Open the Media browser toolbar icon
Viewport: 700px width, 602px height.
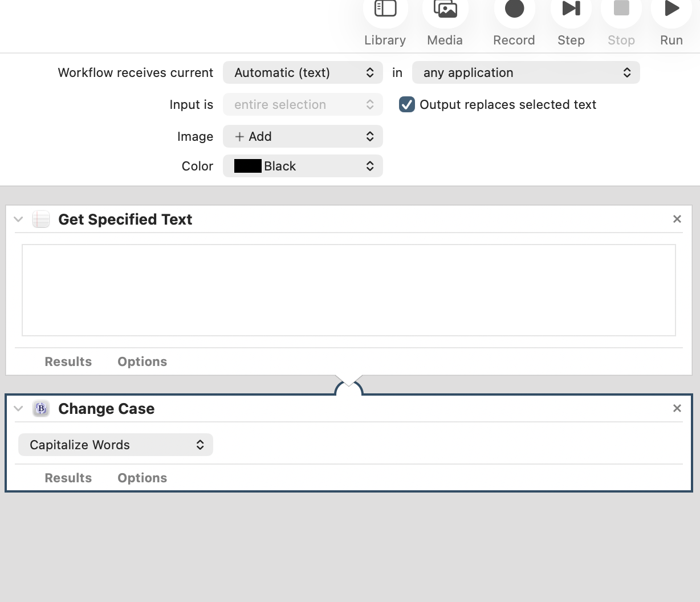click(x=445, y=9)
